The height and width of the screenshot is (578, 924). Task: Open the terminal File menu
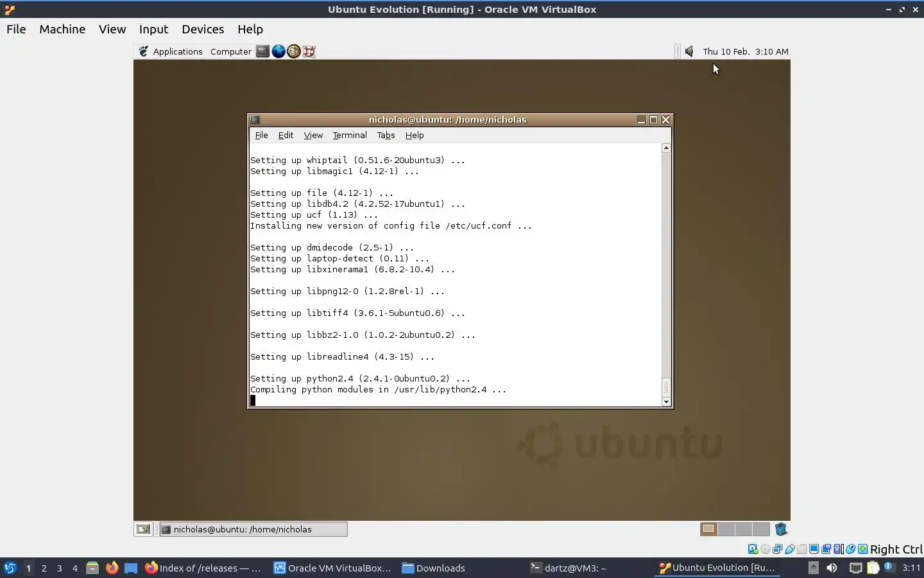pos(261,135)
